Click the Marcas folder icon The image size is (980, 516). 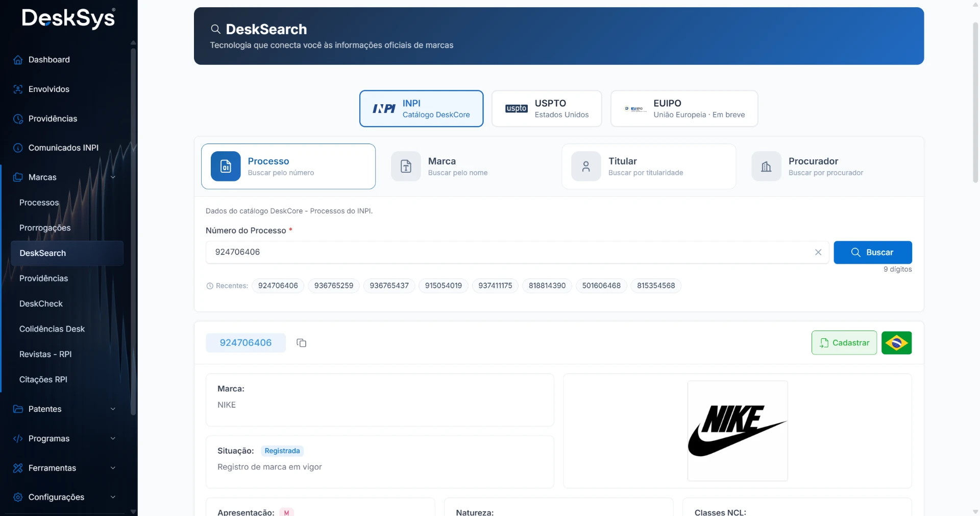click(x=18, y=177)
